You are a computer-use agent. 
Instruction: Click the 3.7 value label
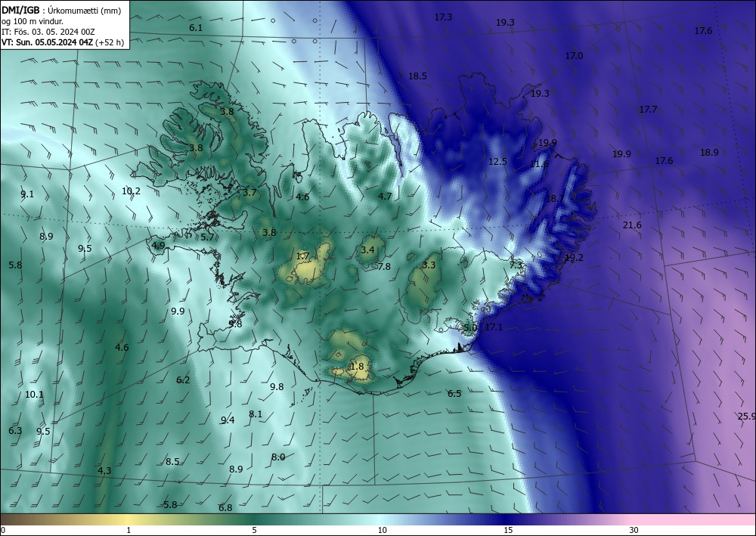pos(249,193)
